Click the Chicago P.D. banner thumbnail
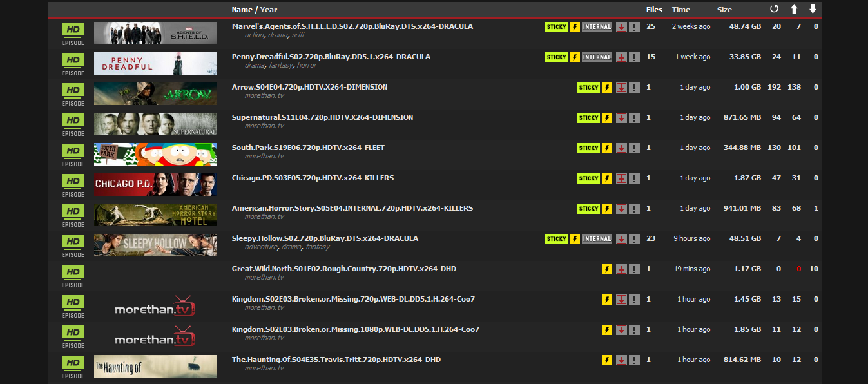 point(155,185)
